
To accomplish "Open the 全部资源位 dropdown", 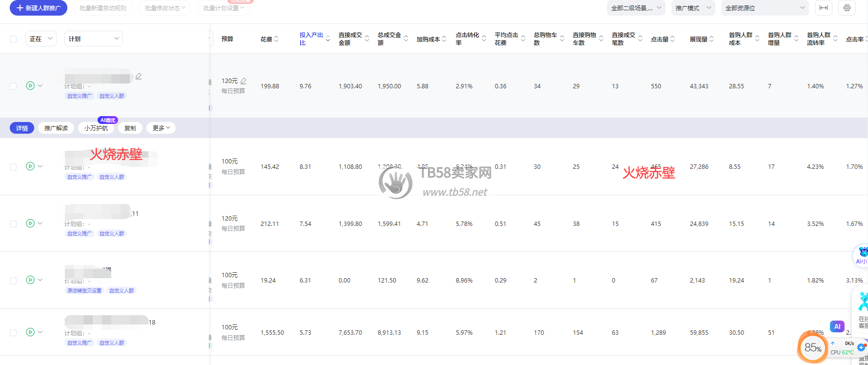I will tap(764, 8).
